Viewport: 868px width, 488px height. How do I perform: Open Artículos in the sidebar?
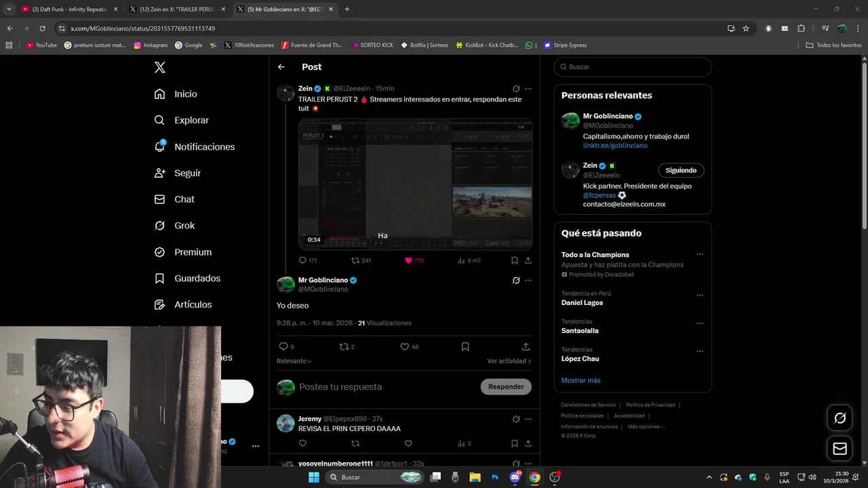point(182,305)
